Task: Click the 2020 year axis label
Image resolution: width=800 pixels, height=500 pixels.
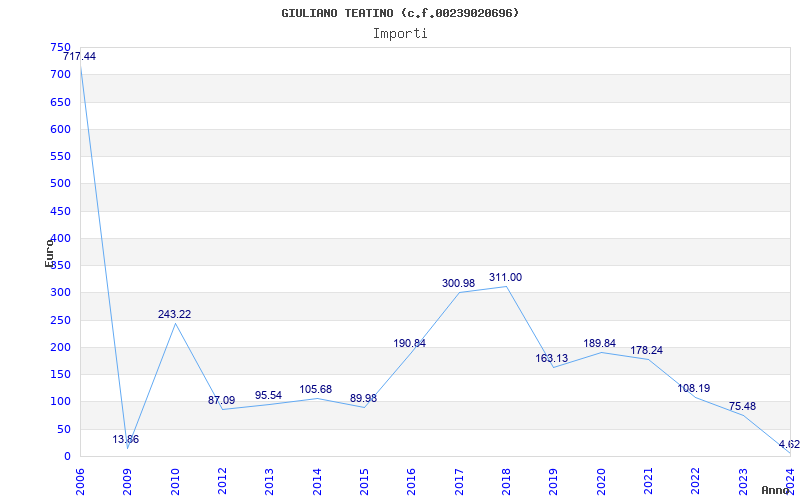Action: (601, 481)
